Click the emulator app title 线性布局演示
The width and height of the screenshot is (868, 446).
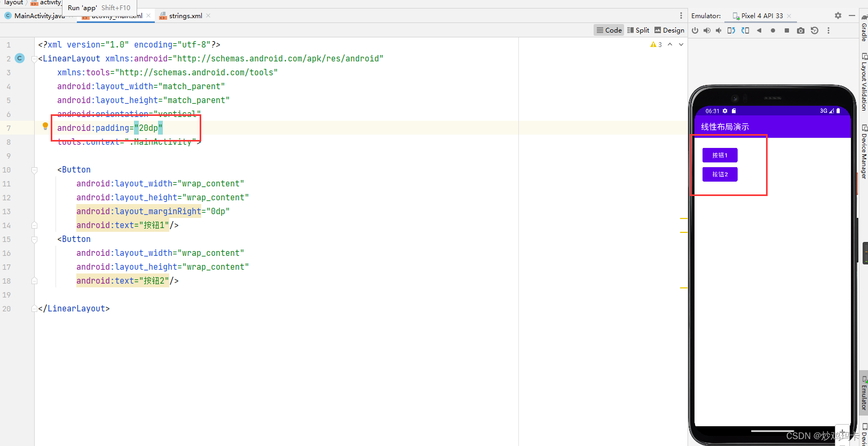[725, 127]
